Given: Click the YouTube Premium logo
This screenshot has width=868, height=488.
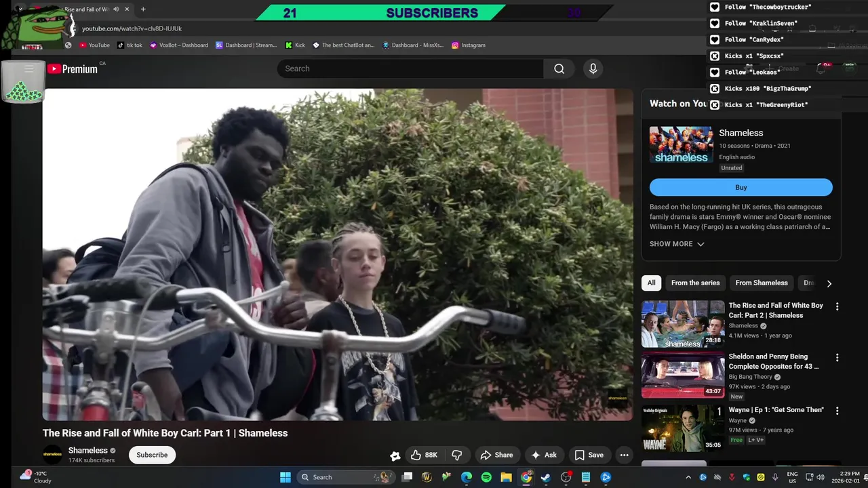Looking at the screenshot, I should click(73, 68).
